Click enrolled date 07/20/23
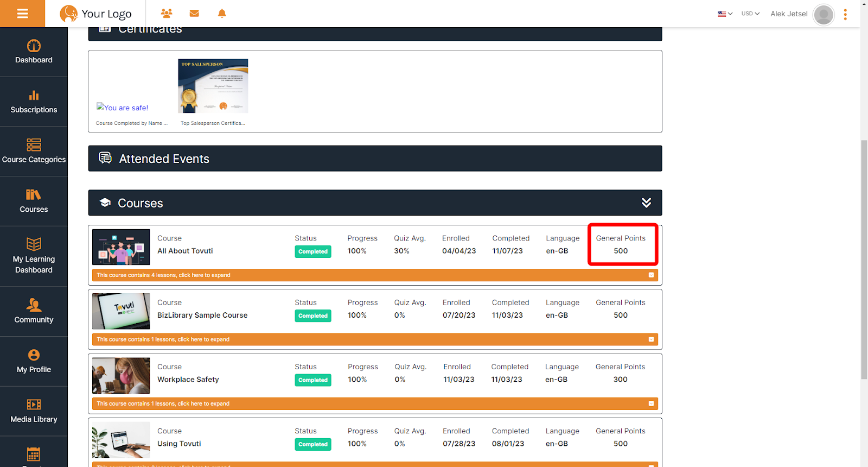The height and width of the screenshot is (467, 868). point(459,315)
